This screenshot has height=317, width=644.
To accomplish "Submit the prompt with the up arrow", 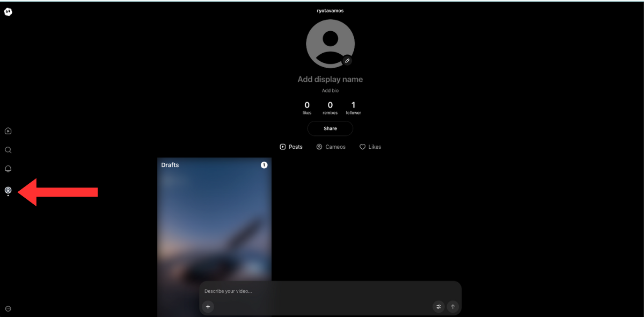I will (453, 307).
